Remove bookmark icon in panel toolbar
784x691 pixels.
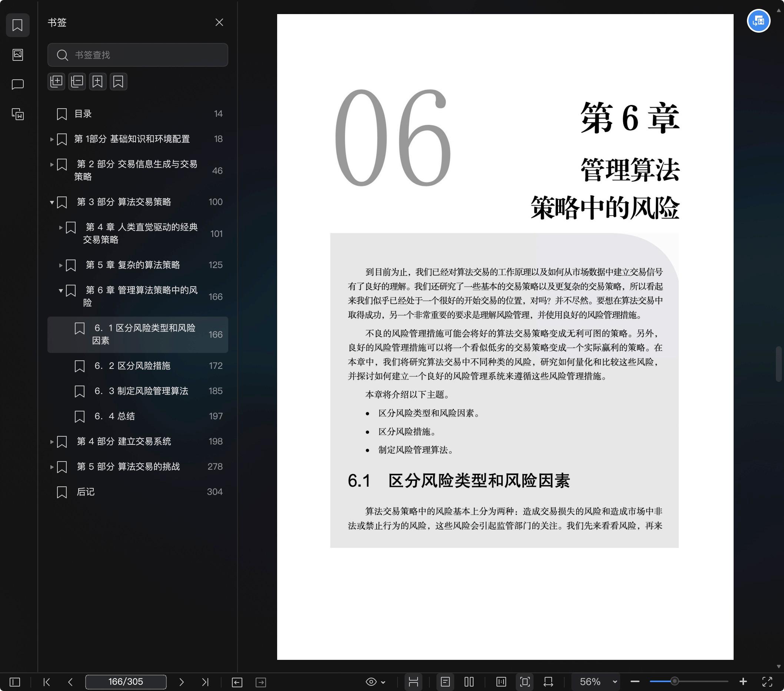[119, 81]
